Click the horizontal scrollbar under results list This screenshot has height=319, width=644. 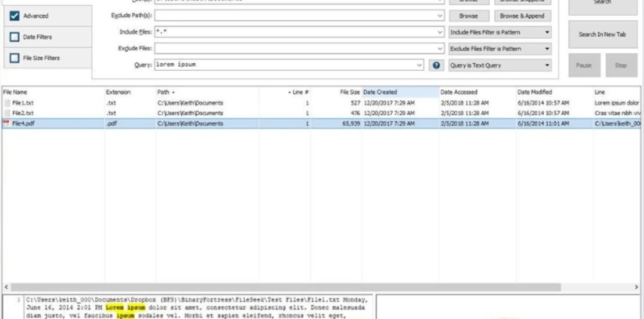coord(285,287)
